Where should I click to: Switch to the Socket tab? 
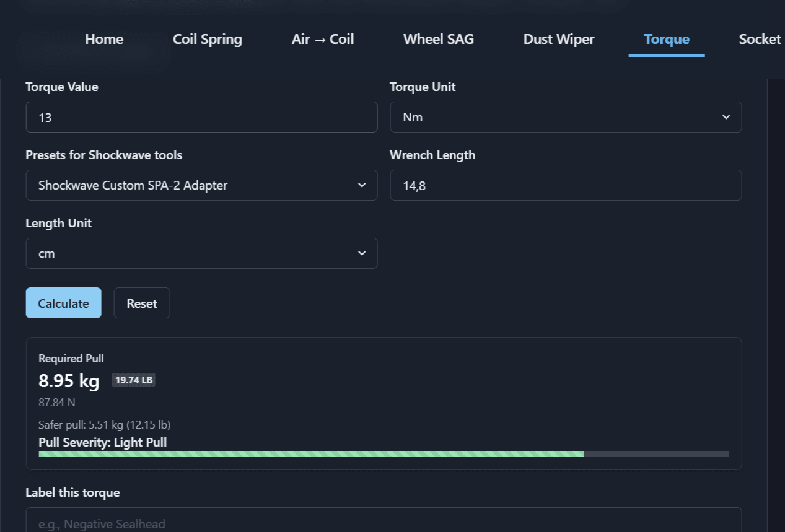(x=759, y=39)
